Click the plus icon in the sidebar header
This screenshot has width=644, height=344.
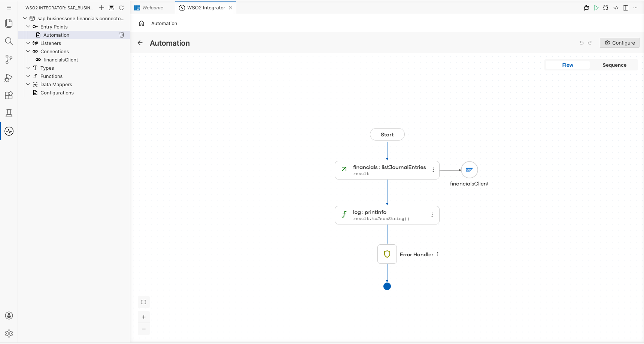click(x=101, y=7)
